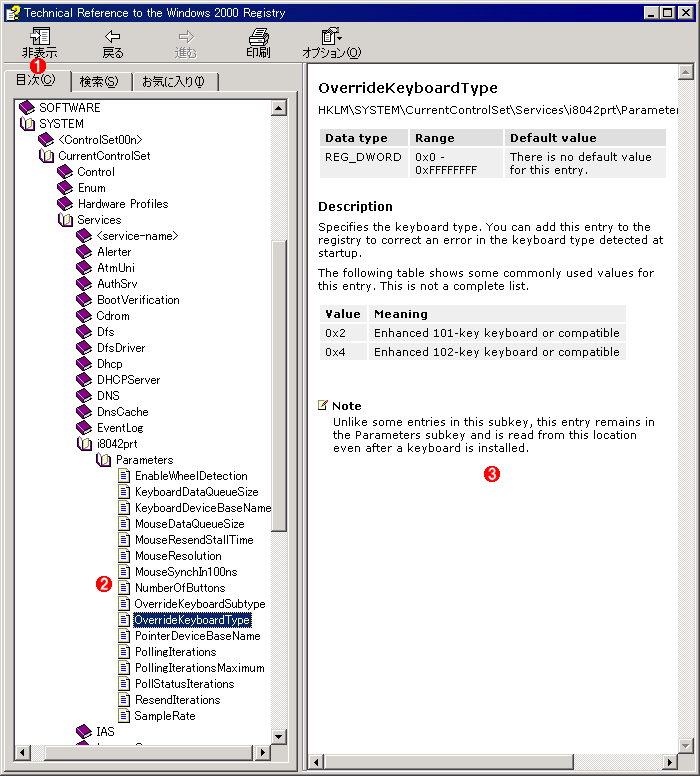Click down arrow of tree vertical scrollbar

tap(279, 736)
